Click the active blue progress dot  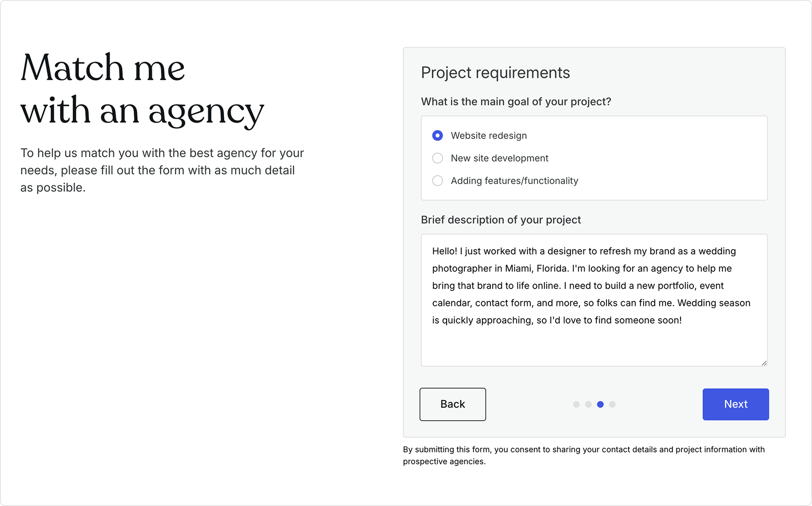(600, 404)
